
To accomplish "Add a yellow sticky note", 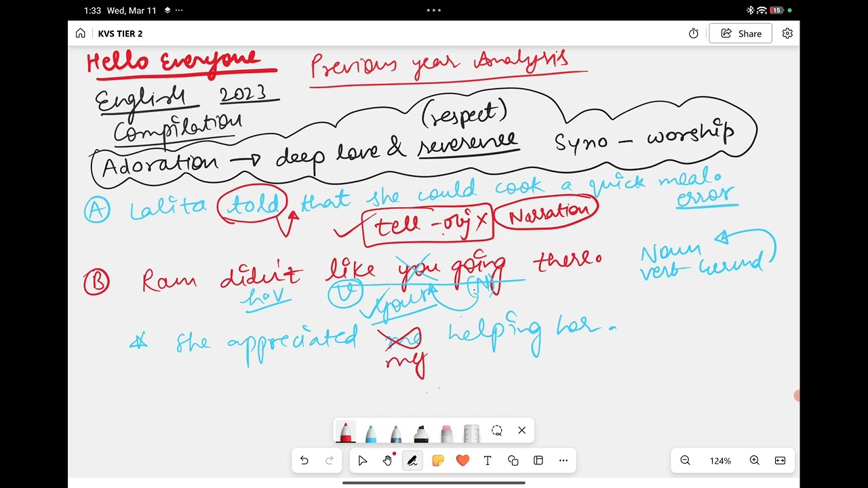I will click(x=437, y=461).
